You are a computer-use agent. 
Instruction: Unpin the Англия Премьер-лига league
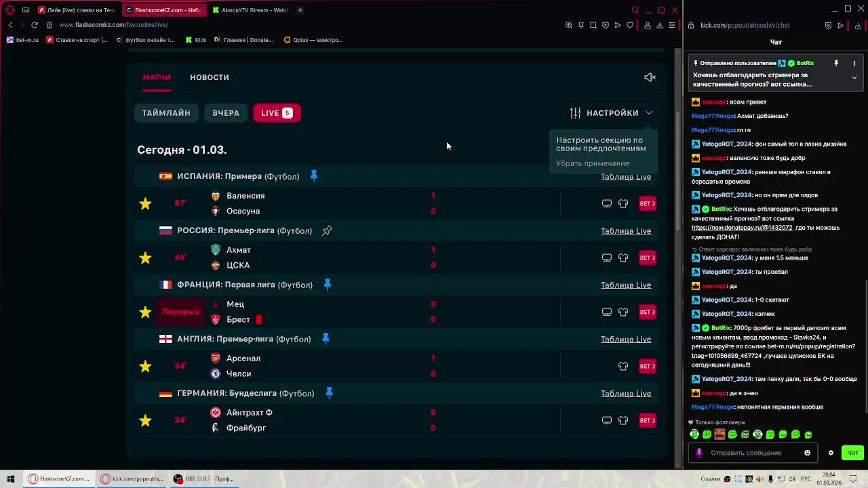pos(325,339)
